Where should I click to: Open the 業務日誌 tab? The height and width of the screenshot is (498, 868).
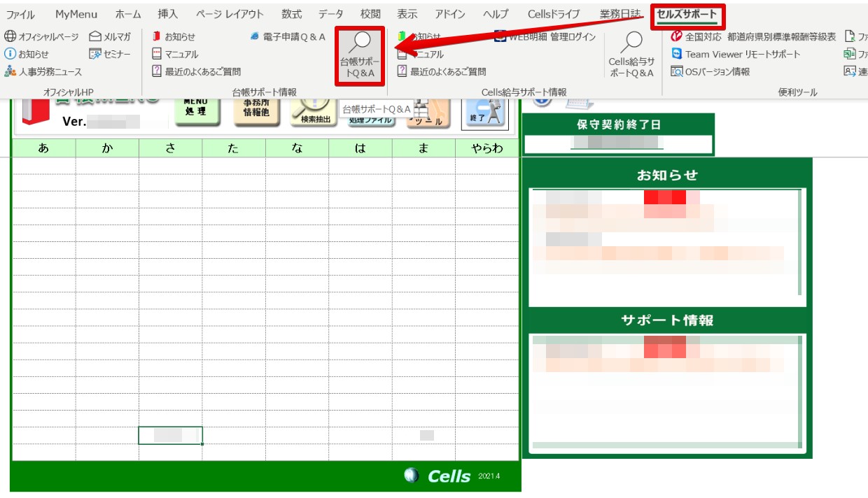point(619,14)
